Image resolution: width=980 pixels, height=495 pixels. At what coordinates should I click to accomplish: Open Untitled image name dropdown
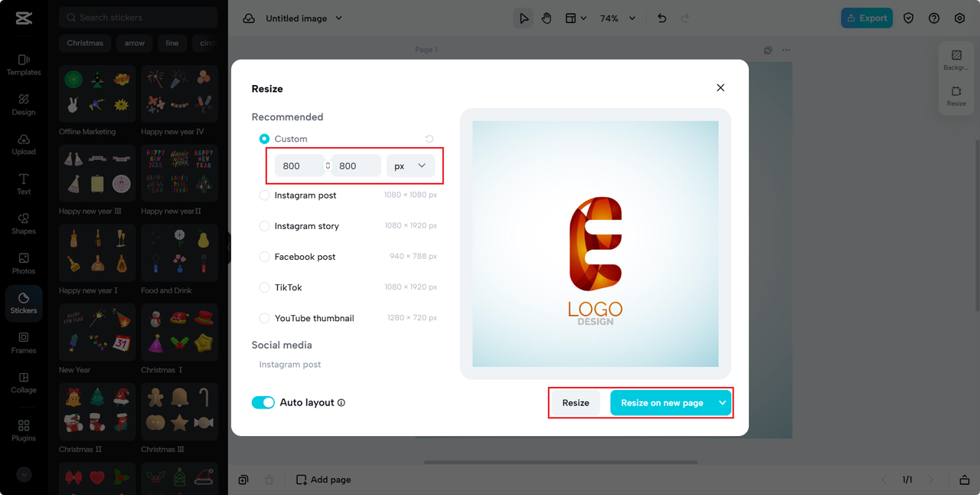[x=304, y=18]
